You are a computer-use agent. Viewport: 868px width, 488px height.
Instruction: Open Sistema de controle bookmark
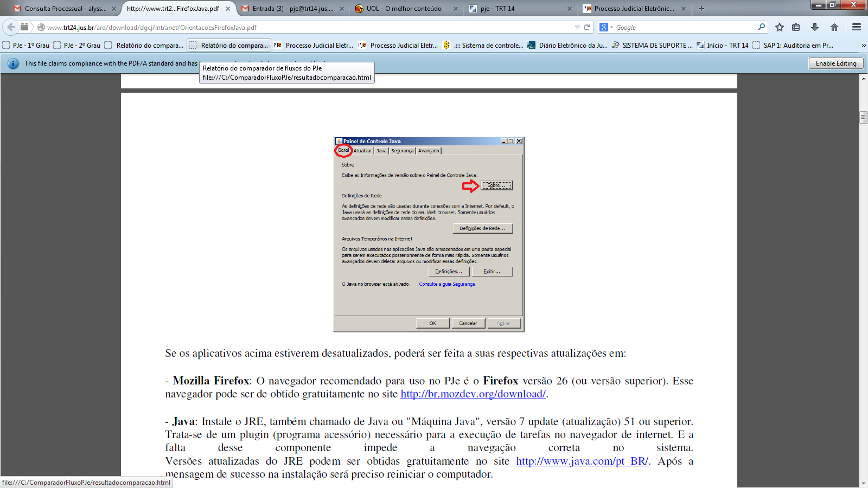(x=483, y=46)
